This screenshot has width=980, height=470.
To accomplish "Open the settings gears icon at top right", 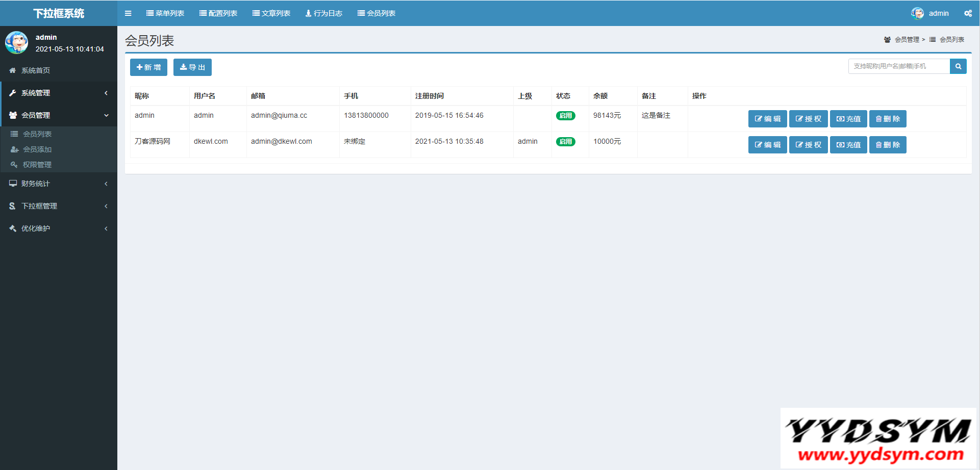I will pos(968,13).
